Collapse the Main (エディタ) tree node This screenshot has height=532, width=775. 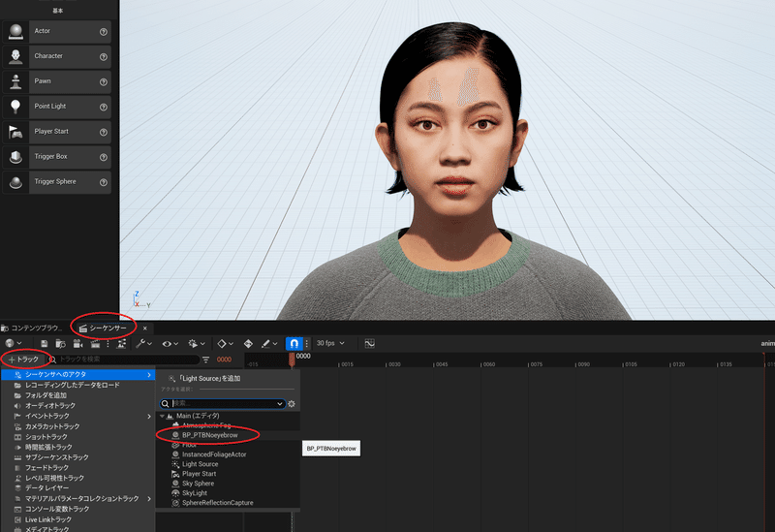pos(162,417)
